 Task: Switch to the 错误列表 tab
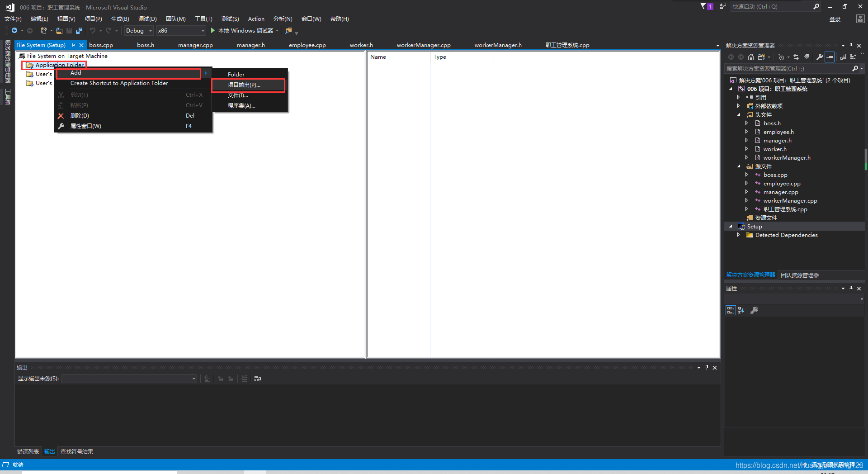pyautogui.click(x=28, y=452)
